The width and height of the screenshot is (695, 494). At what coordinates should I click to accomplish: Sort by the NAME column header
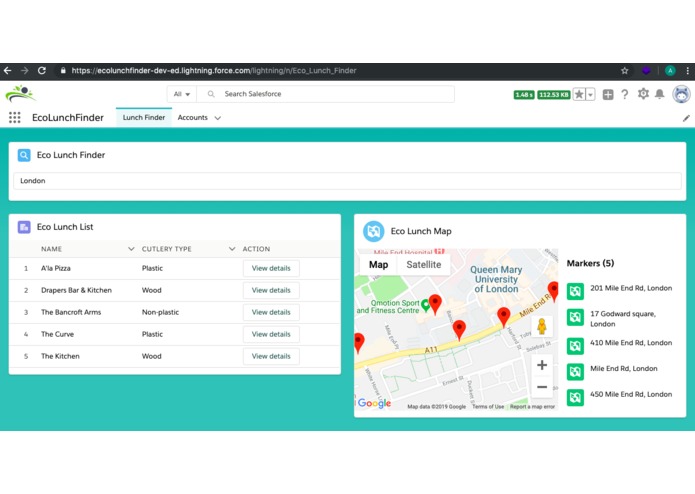pos(51,249)
